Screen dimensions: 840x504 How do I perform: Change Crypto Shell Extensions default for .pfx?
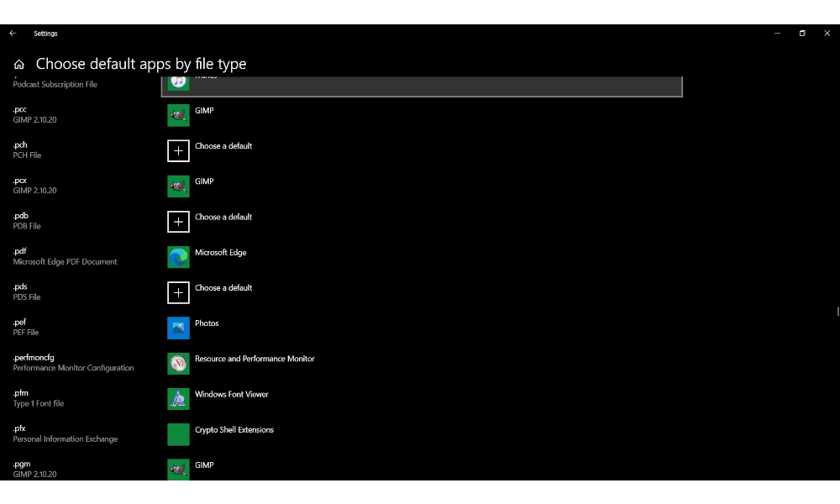[x=234, y=429]
